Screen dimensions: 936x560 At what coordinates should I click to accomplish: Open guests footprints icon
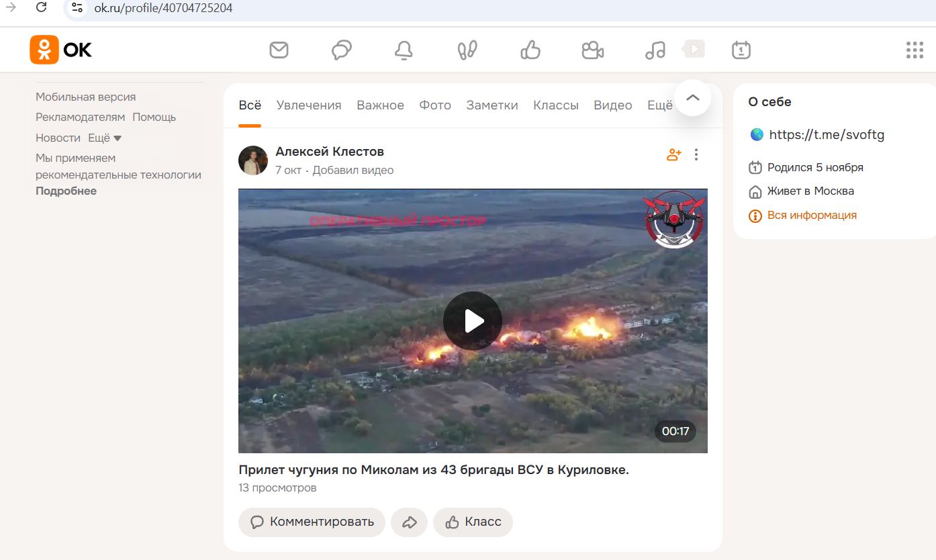467,50
